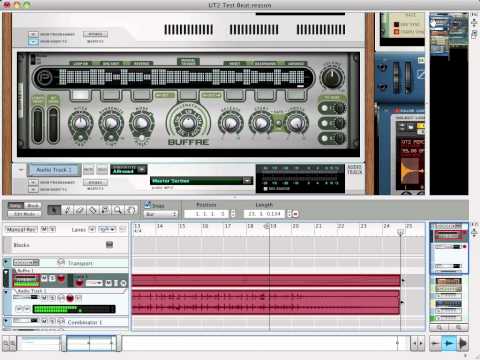This screenshot has height=360, width=480.
Task: Open the Master Section output dropdown
Action: pos(247,180)
